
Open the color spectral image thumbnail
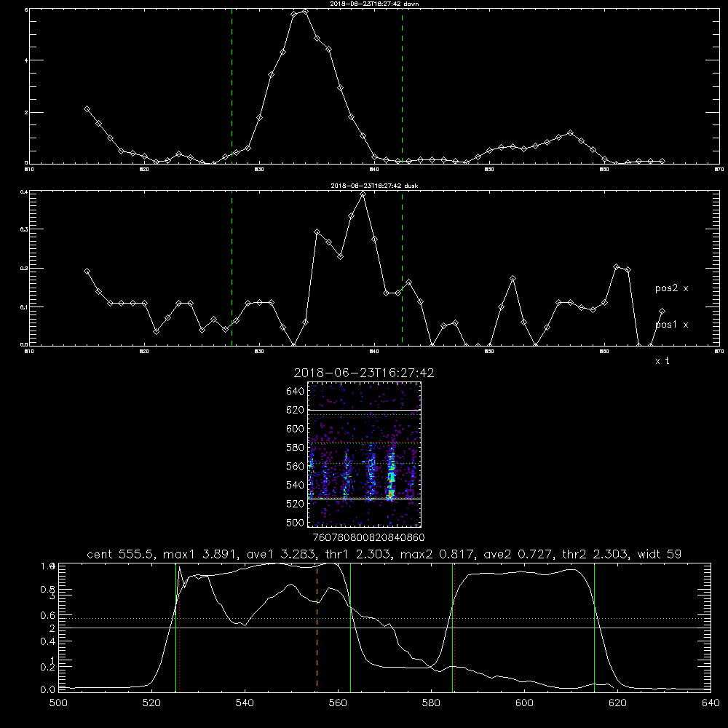365,454
